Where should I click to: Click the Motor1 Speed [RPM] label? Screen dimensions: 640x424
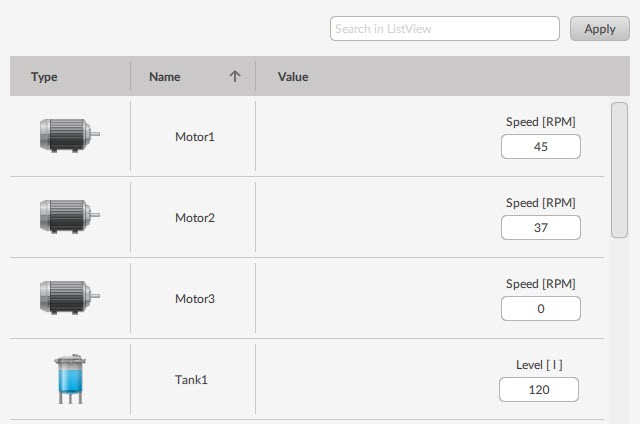pyautogui.click(x=541, y=122)
